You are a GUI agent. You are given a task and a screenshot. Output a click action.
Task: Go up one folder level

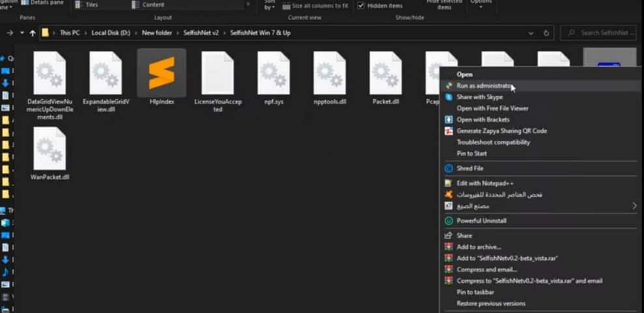tap(33, 33)
